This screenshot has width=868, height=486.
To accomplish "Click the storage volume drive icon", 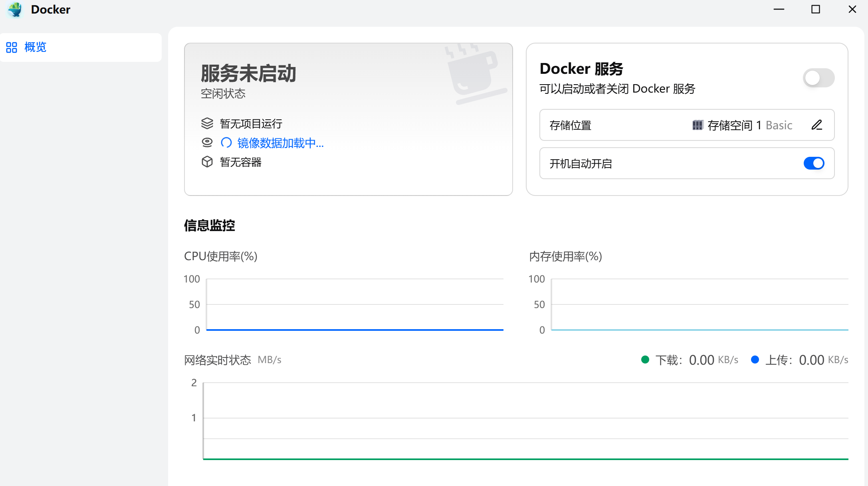I will [697, 125].
